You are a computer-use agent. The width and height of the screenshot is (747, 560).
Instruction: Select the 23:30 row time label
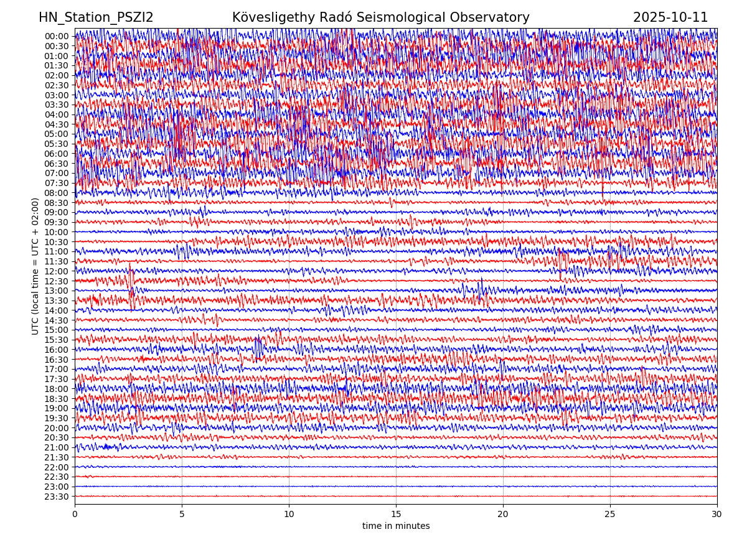coord(57,497)
